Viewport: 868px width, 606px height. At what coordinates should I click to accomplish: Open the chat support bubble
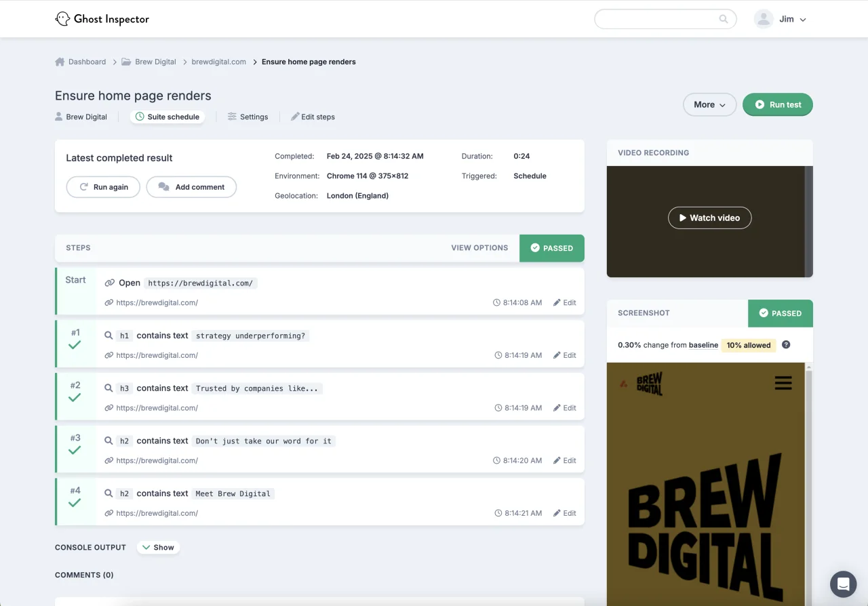843,584
